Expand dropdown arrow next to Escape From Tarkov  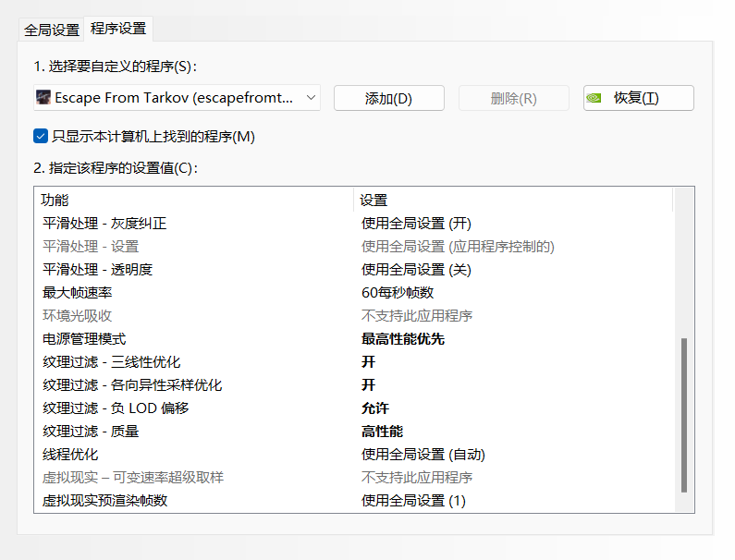[x=311, y=97]
